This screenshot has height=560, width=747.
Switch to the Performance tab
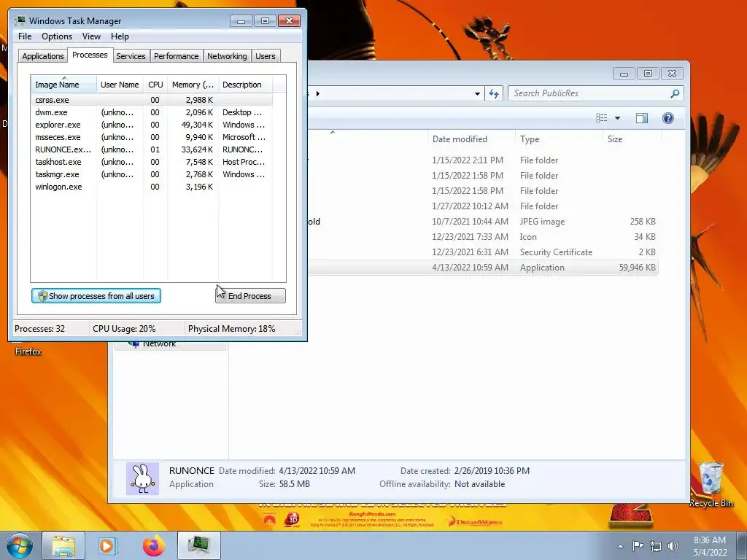[177, 56]
